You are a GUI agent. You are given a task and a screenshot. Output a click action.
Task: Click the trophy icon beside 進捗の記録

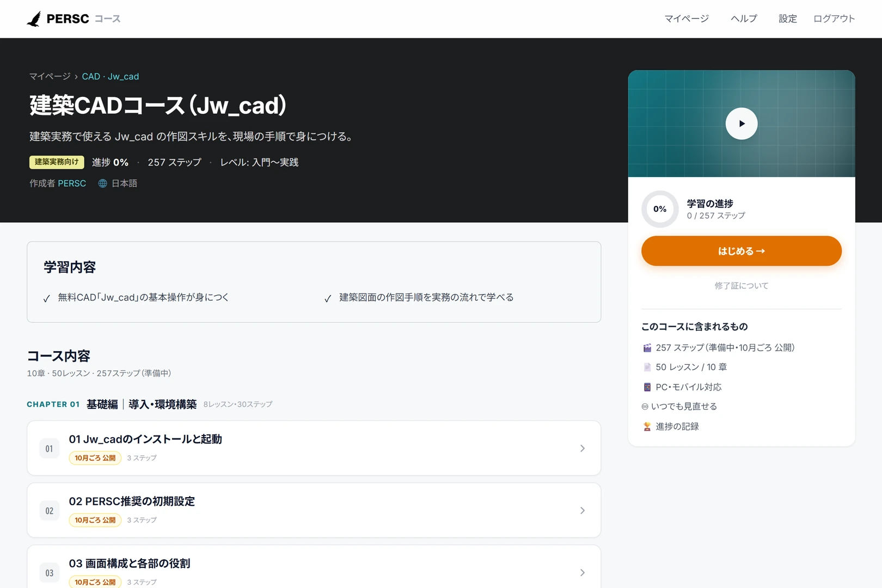click(x=647, y=427)
